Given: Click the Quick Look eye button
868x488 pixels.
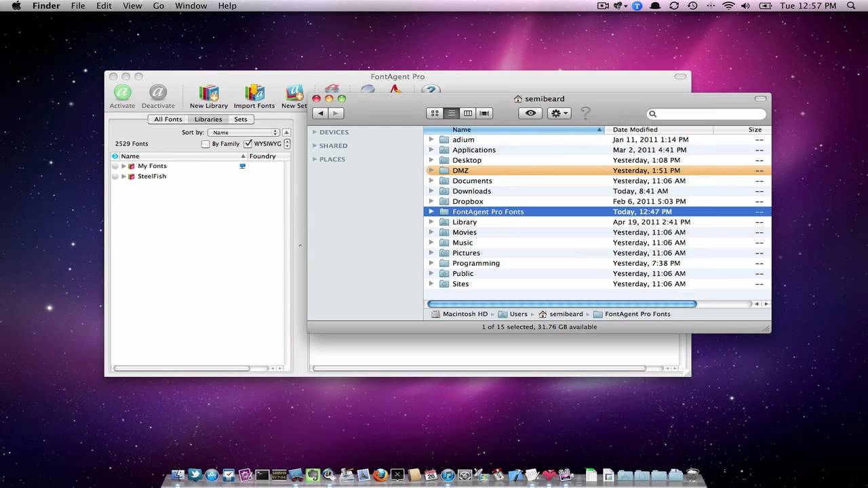Looking at the screenshot, I should 530,113.
